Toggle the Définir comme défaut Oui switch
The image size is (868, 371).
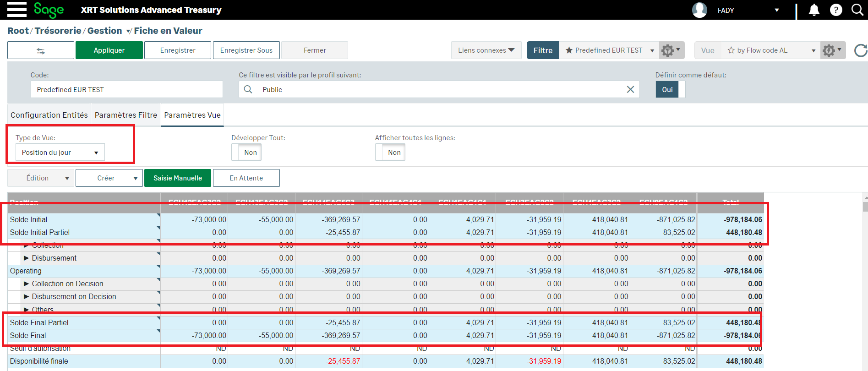tap(670, 90)
